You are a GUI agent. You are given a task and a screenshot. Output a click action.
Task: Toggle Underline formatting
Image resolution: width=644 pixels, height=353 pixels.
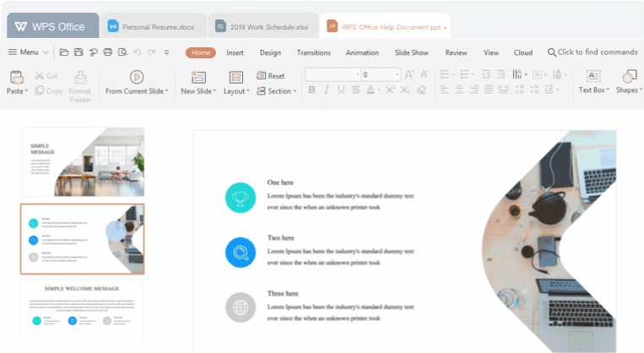coord(341,90)
